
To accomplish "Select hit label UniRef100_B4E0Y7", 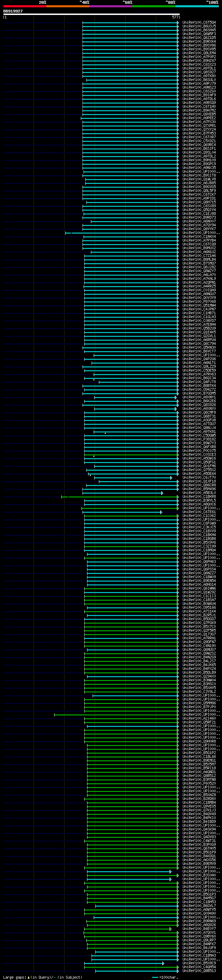I will 199,929.
